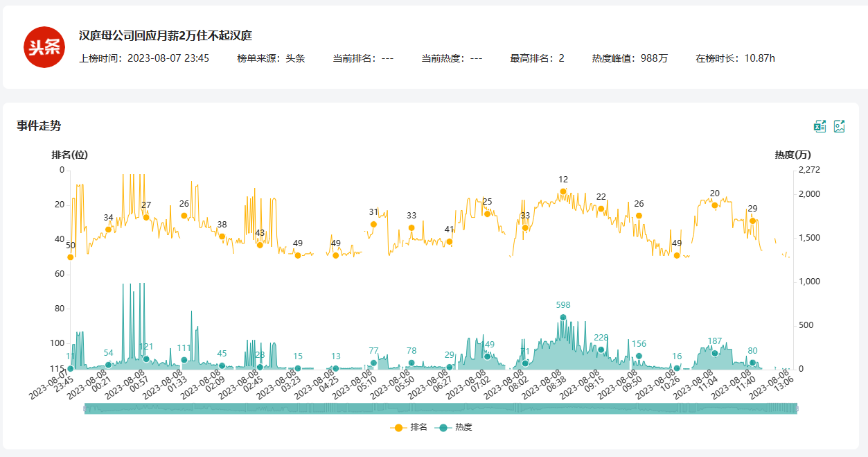Click the rank marker labeled 20
868x457 pixels.
coord(715,205)
